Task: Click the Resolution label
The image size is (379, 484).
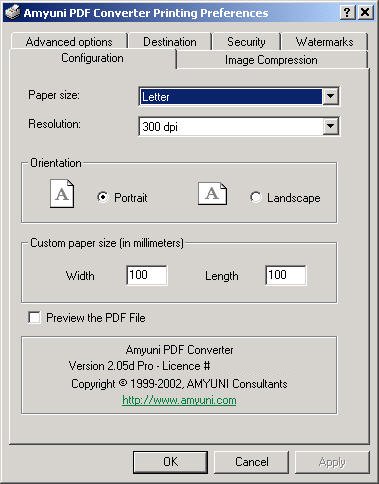Action: click(54, 124)
